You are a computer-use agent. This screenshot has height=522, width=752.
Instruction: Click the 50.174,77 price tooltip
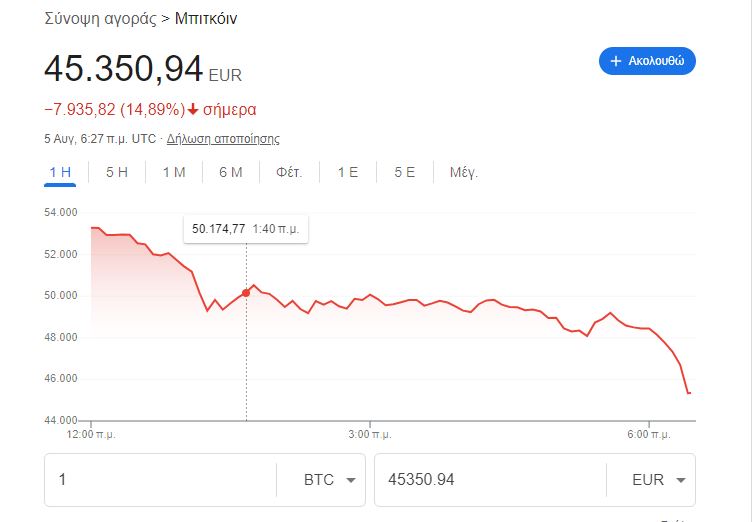coord(219,229)
